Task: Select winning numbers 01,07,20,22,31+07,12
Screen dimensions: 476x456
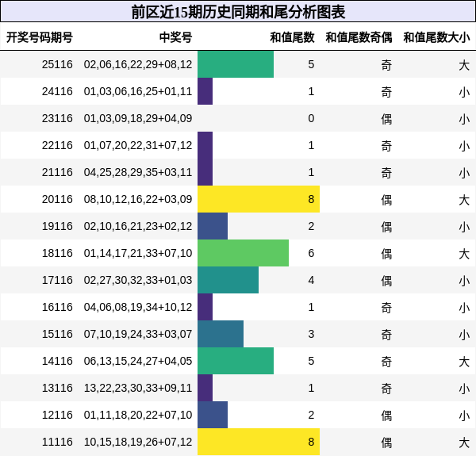Action: click(x=138, y=145)
